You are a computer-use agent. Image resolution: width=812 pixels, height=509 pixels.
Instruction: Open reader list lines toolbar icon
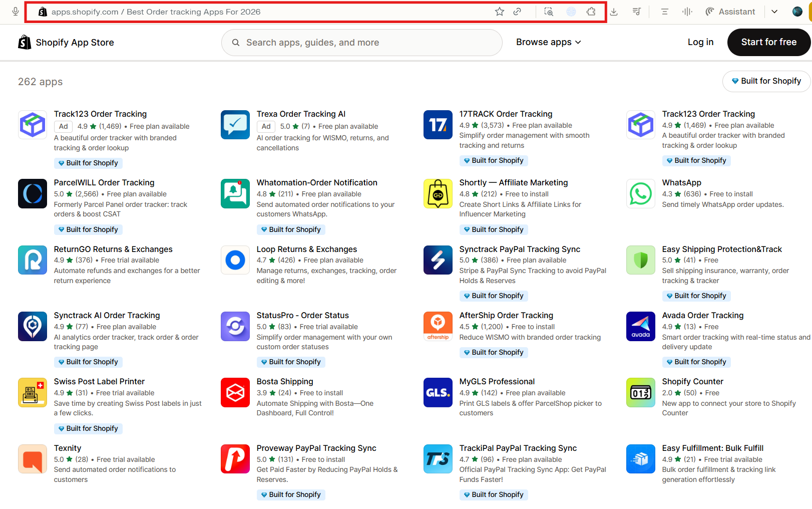pos(665,12)
